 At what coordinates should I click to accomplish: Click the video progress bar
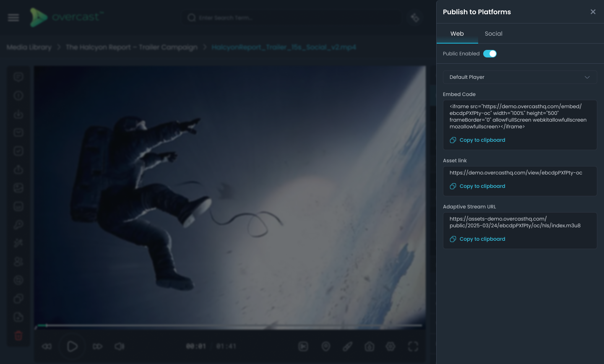click(x=230, y=325)
